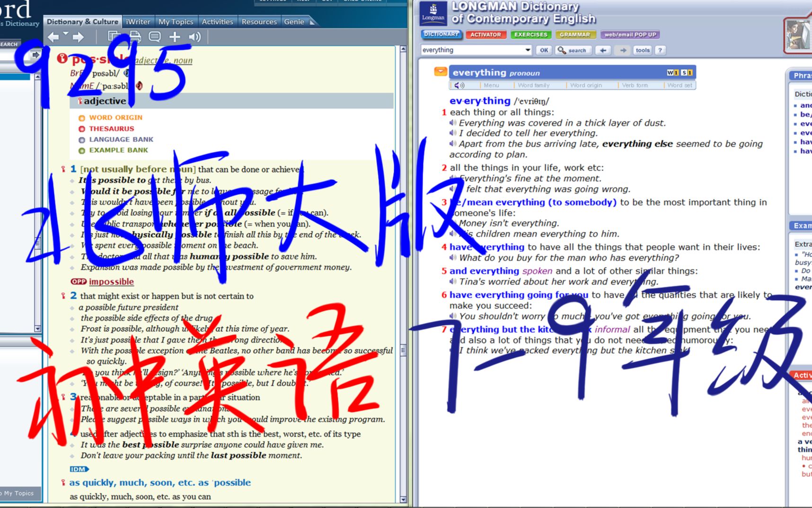Follow the opposite link 'impossible'

[x=111, y=282]
